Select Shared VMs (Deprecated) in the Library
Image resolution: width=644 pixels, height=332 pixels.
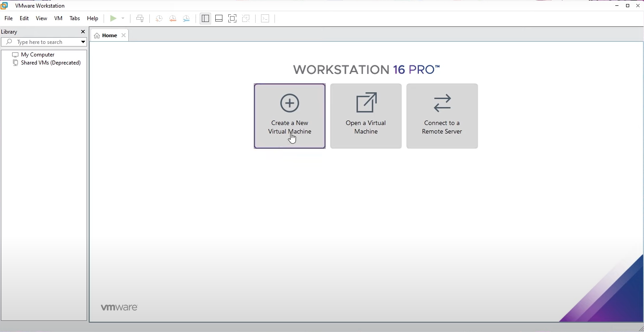click(47, 63)
